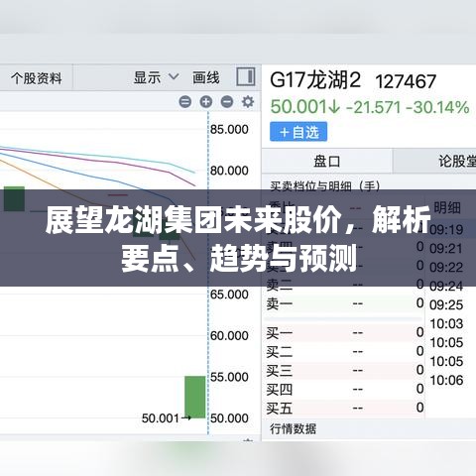Image resolution: width=476 pixels, height=476 pixels.
Task: Switch to the 论股堂 tab
Action: (434, 161)
